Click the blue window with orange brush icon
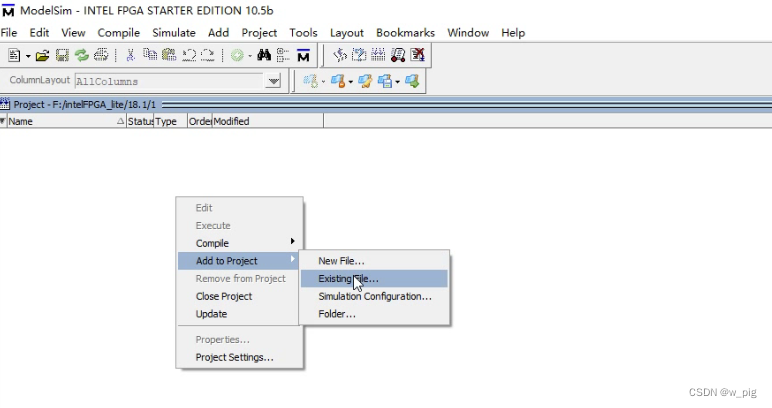772x408 pixels. point(338,81)
